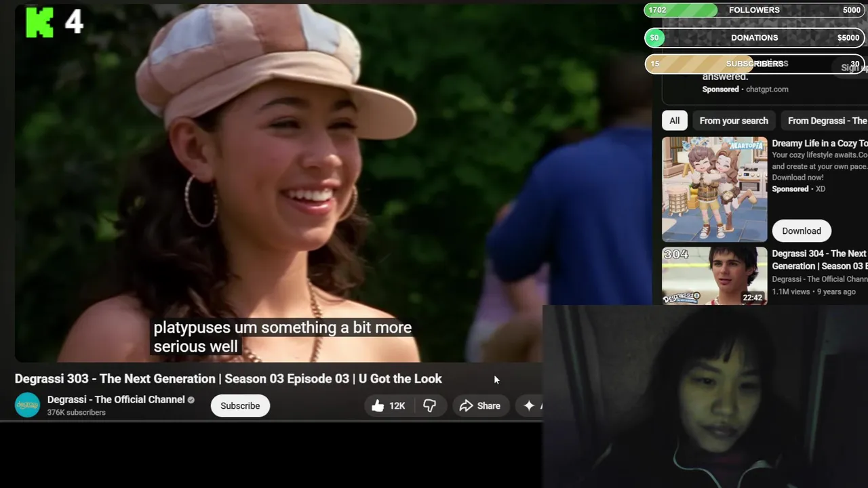The image size is (868, 488).
Task: Click the Followers goal progress bar
Action: 755,10
